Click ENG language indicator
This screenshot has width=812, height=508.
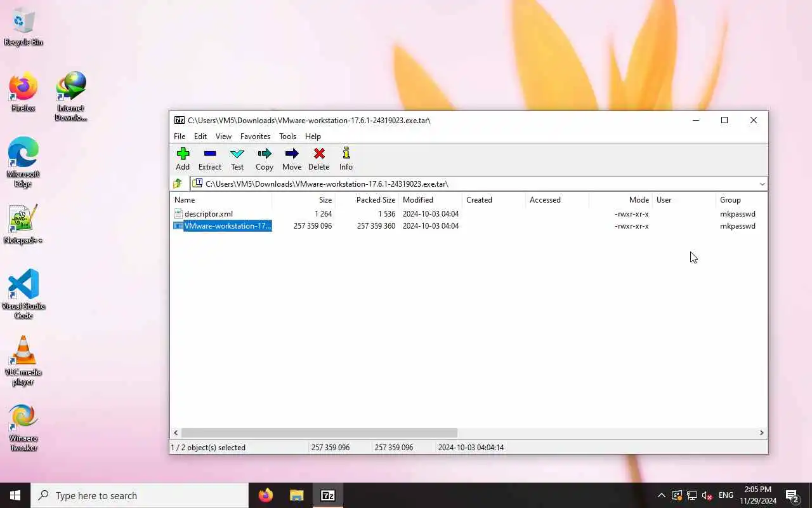click(726, 495)
